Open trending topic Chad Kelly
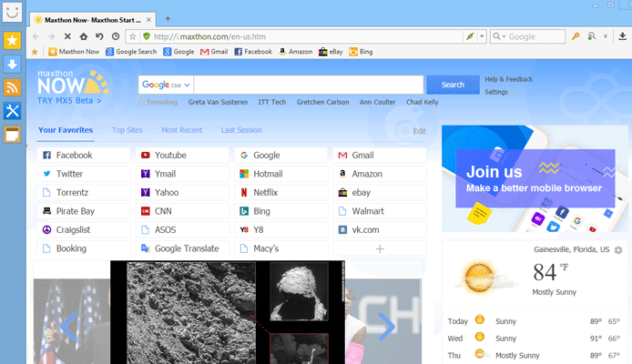The image size is (632, 364). pos(422,102)
